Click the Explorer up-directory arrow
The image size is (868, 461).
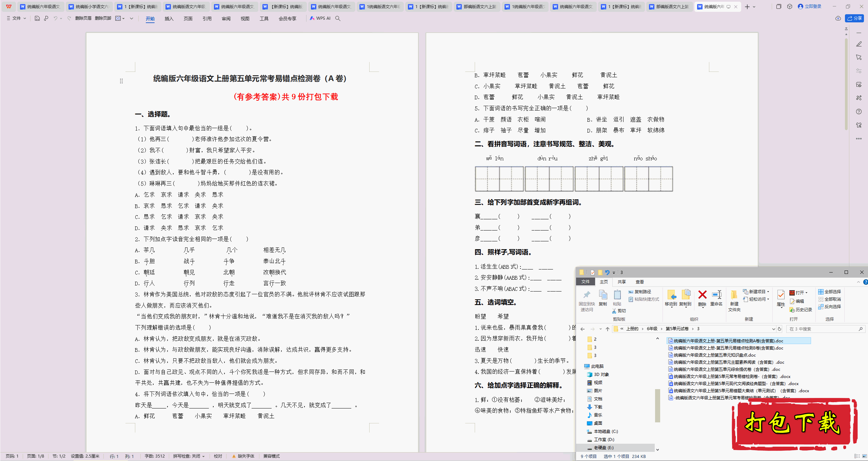tap(608, 329)
